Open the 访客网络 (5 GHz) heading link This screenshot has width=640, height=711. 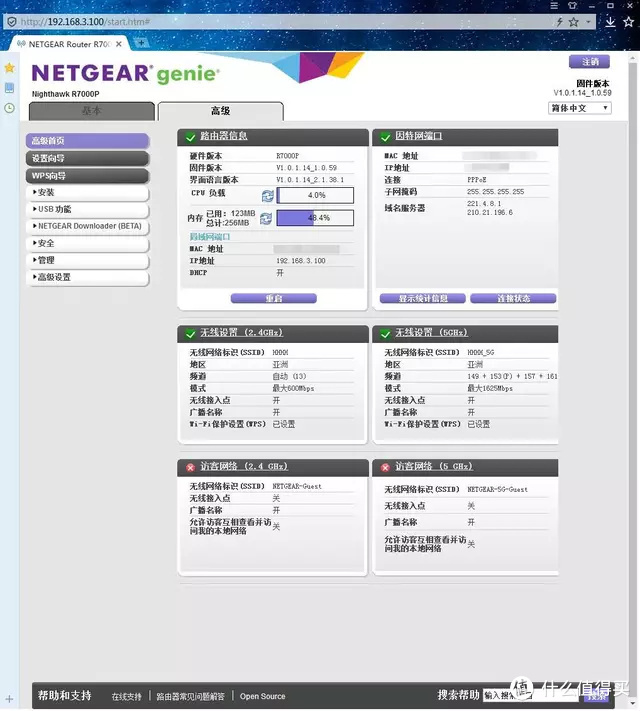(x=434, y=466)
